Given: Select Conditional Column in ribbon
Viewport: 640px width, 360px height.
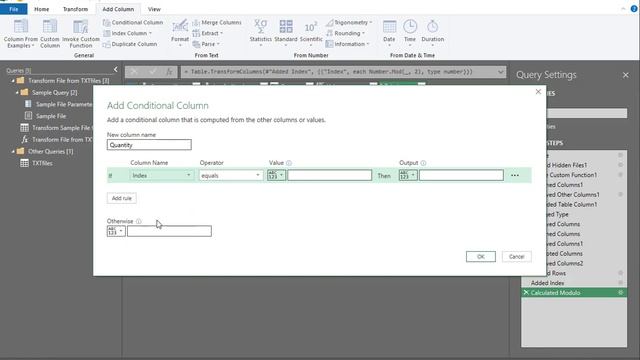Looking at the screenshot, I should tap(133, 22).
